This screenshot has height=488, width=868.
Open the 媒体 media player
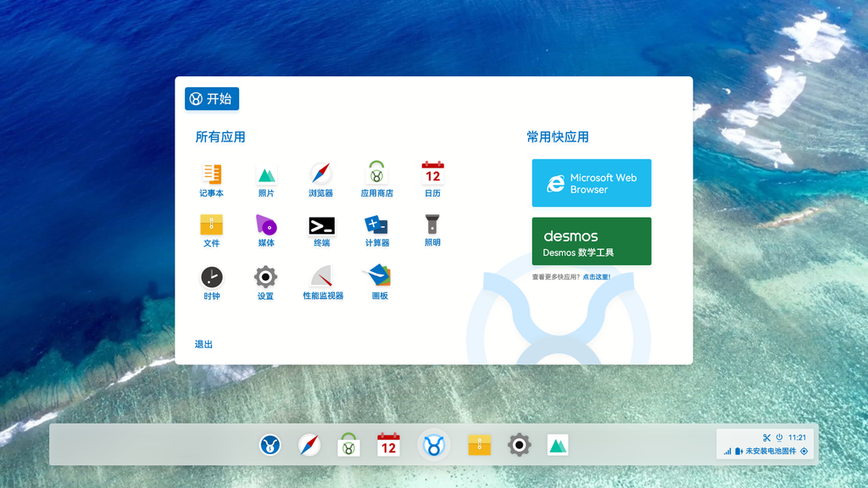(x=265, y=227)
